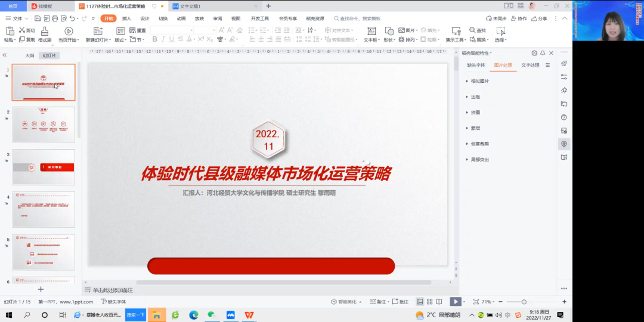Start slideshow with 当页开始 play icon

tap(69, 31)
